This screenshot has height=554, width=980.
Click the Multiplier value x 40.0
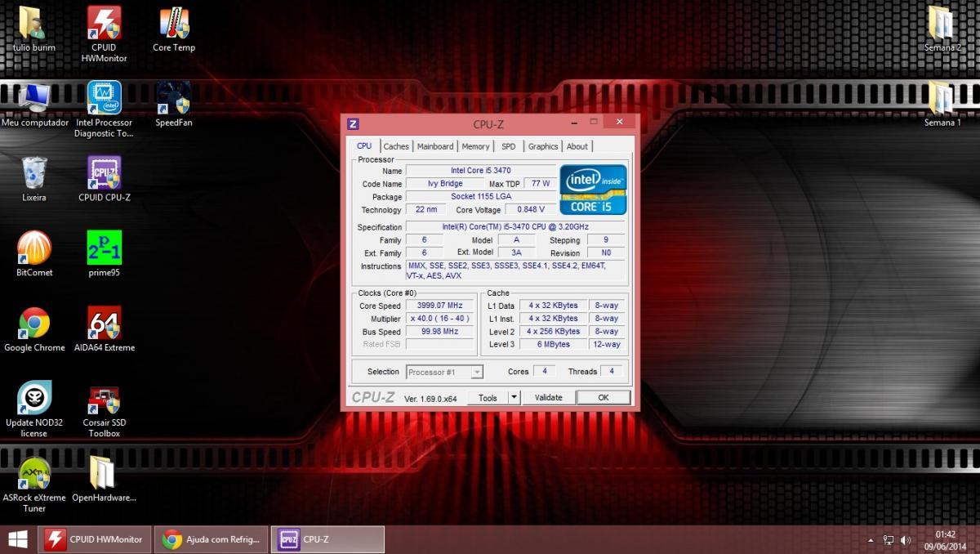click(x=440, y=319)
